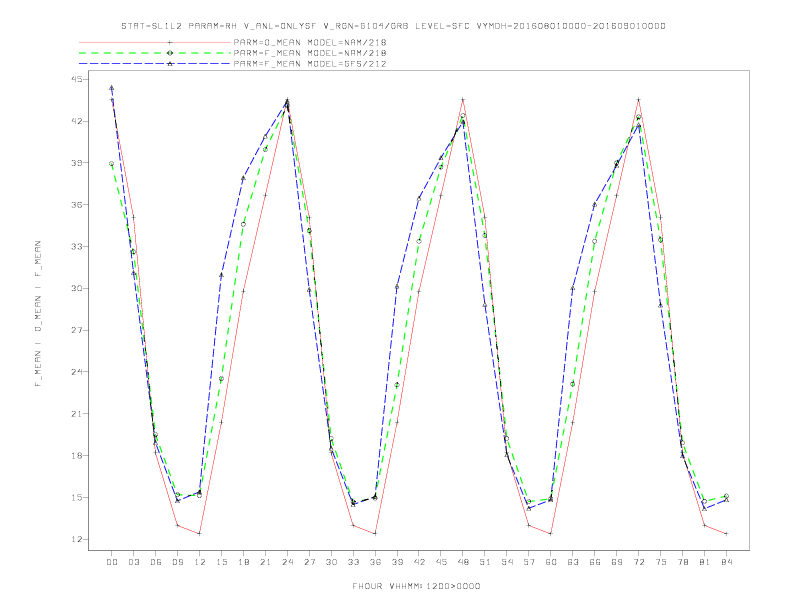Click the vertical axis title F_MEAN | O_MEAN | F_MEAN
792x612 pixels.
pos(38,314)
